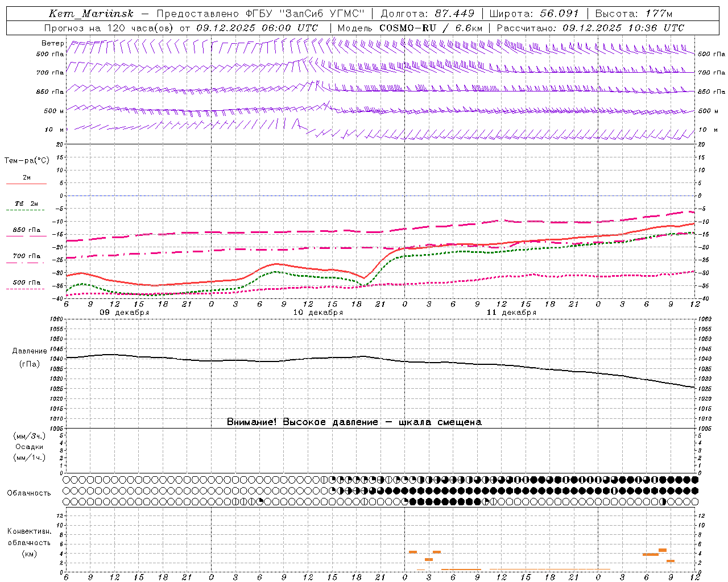Click the 'Модель COSMO-RU / 6.6км' text

[410, 28]
